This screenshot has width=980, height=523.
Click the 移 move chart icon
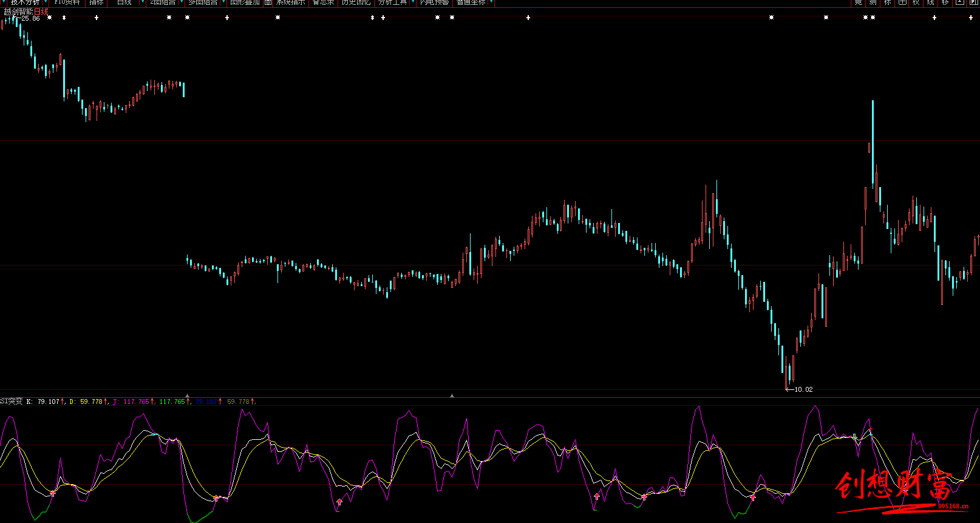click(x=945, y=2)
